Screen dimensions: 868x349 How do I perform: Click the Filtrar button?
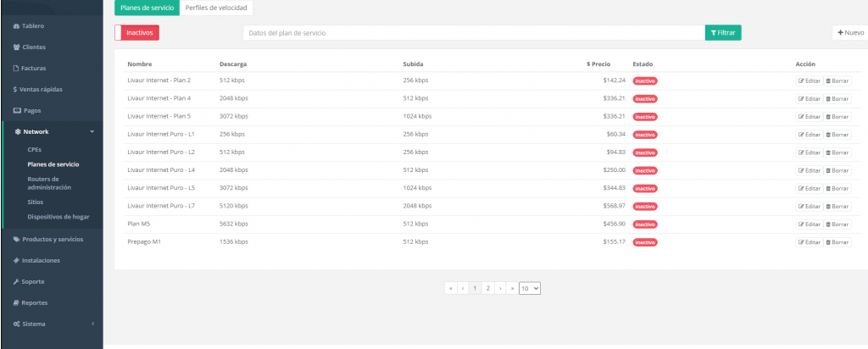(x=723, y=33)
